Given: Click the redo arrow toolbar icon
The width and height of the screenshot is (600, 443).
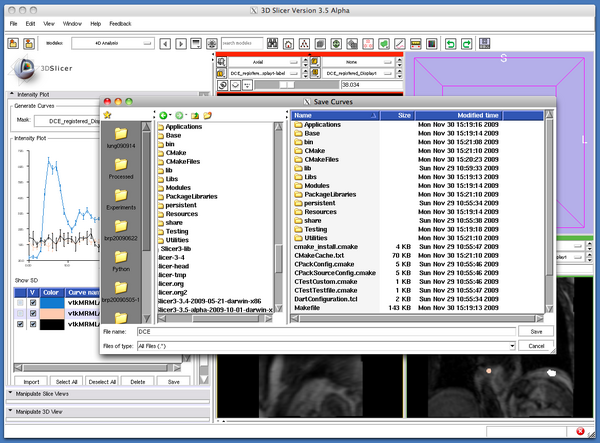Looking at the screenshot, I should tap(467, 44).
